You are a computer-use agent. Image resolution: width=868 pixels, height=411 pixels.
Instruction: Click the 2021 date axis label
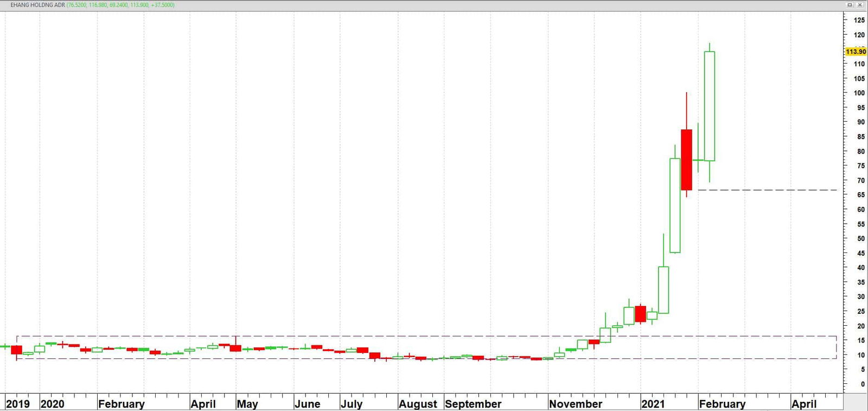point(653,404)
